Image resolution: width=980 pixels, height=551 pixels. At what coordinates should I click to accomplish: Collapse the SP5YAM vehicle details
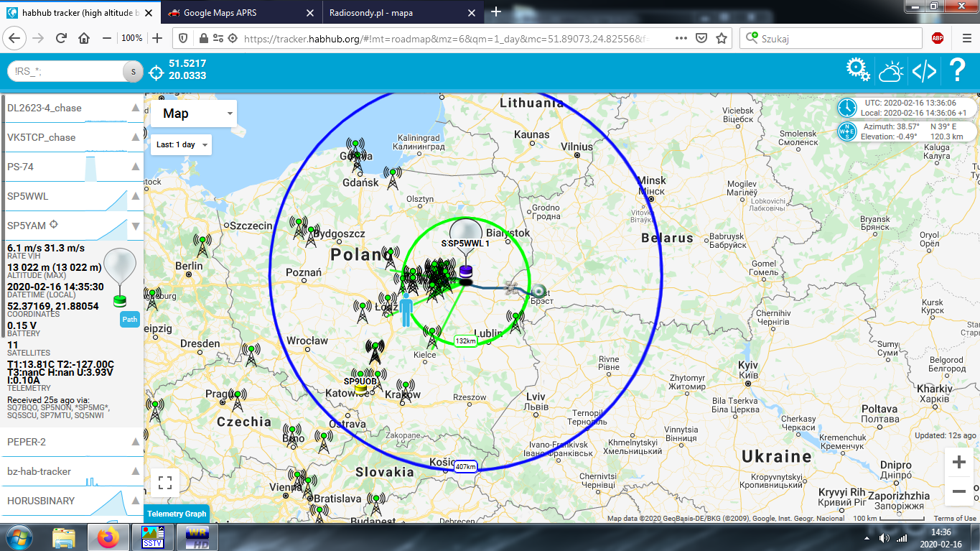pyautogui.click(x=136, y=226)
